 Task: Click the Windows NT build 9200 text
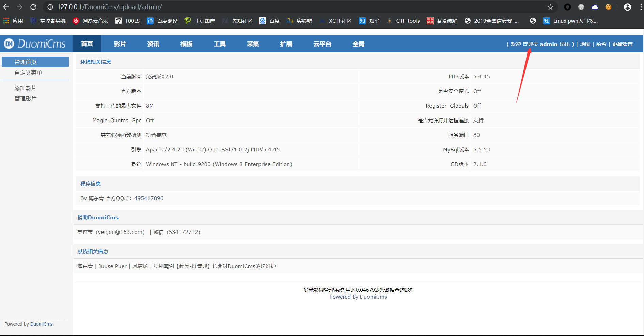point(219,164)
